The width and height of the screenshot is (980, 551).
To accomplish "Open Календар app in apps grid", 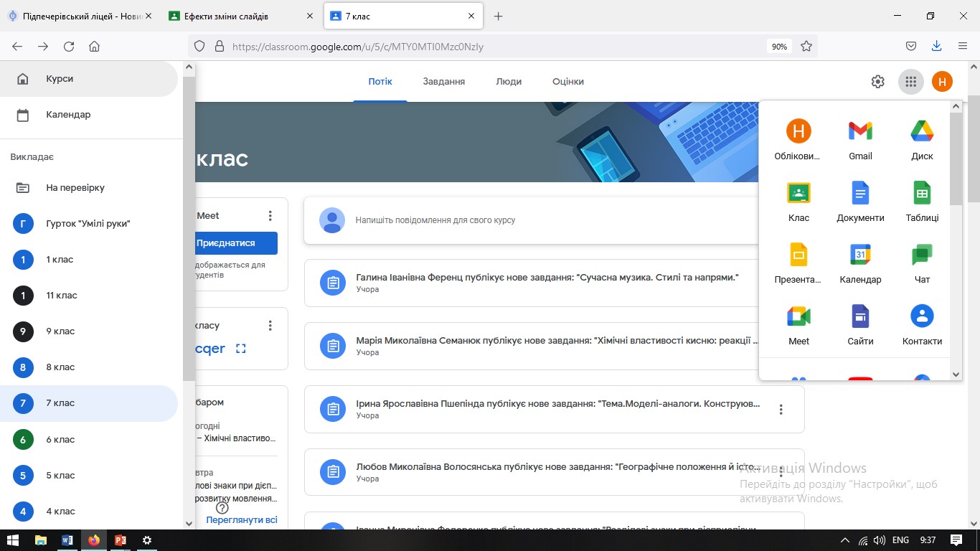I will coord(860,263).
